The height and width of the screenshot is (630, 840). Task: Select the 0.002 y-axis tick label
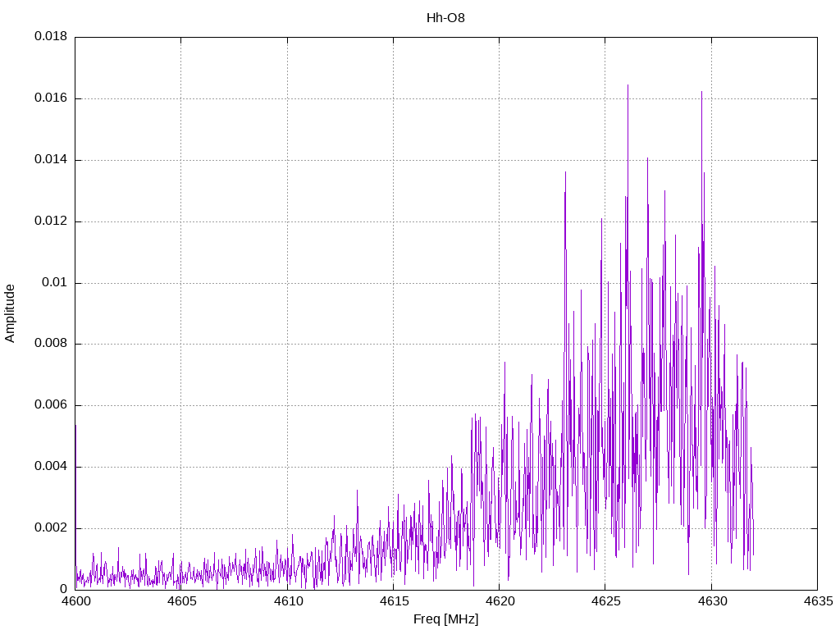[51, 528]
